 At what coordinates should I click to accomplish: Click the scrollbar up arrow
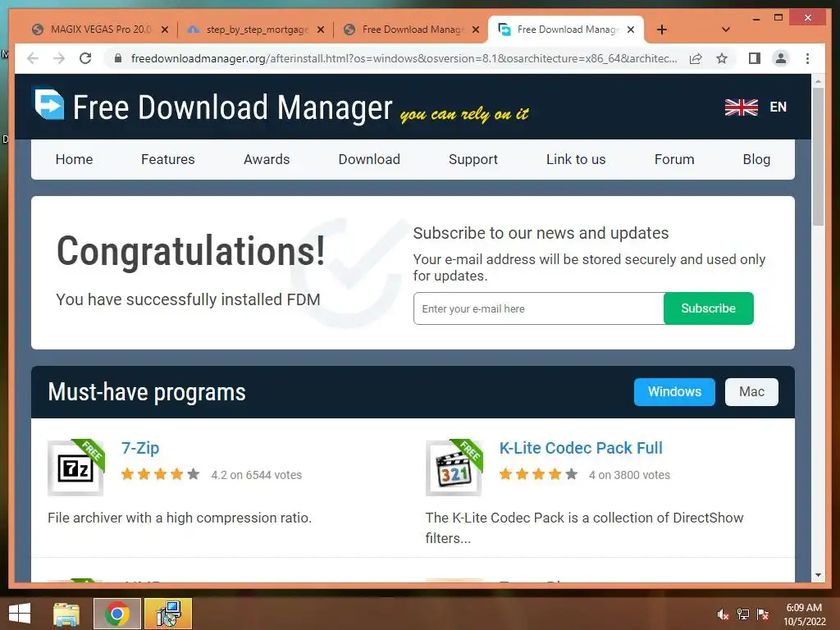tap(818, 81)
